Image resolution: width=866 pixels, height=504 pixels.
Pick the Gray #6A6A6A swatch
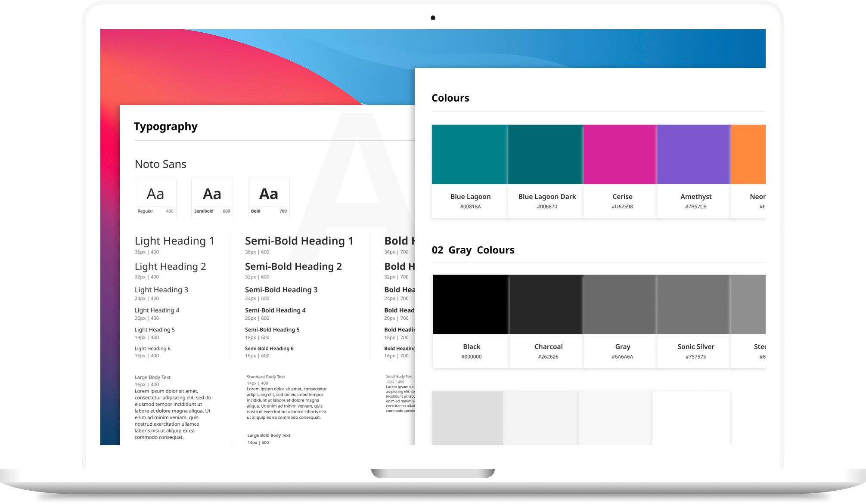pyautogui.click(x=620, y=304)
